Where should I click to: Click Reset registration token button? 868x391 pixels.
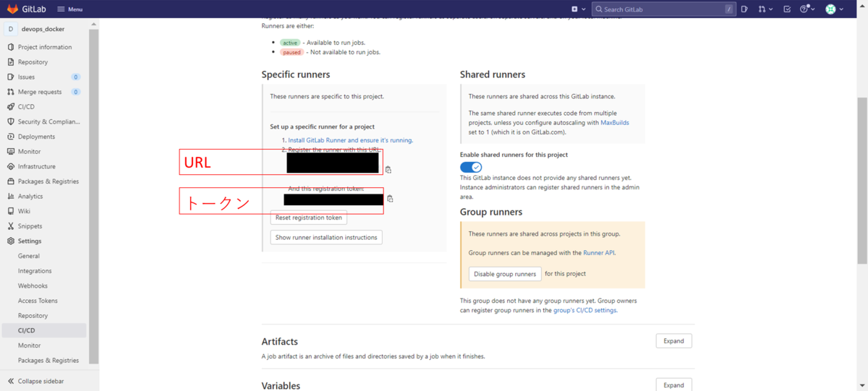(308, 218)
